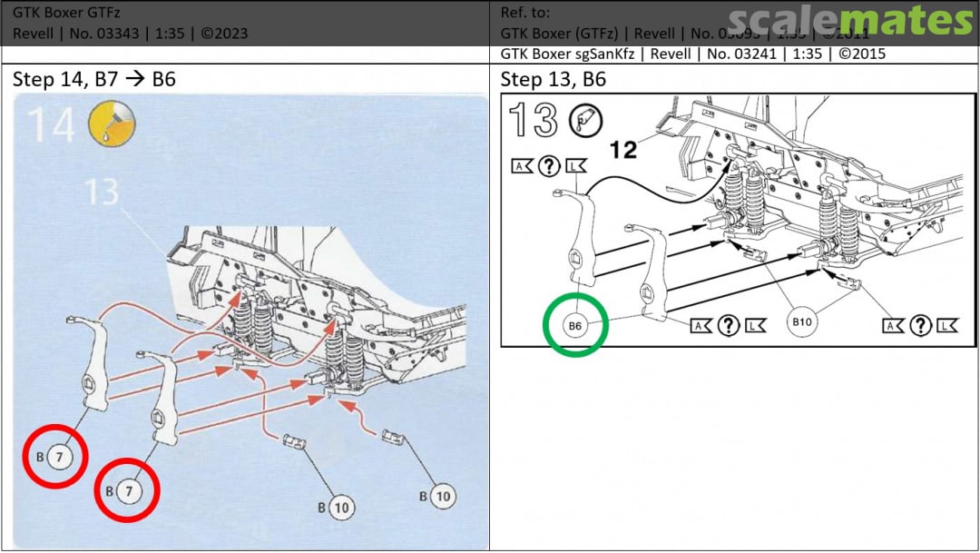Click the large white step number 14

(x=51, y=124)
